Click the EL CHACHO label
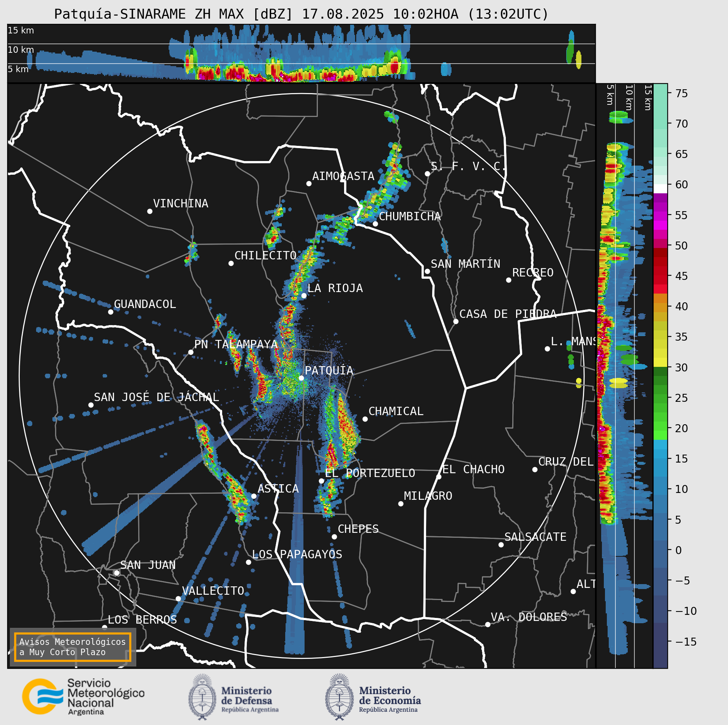The height and width of the screenshot is (725, 728). [473, 469]
